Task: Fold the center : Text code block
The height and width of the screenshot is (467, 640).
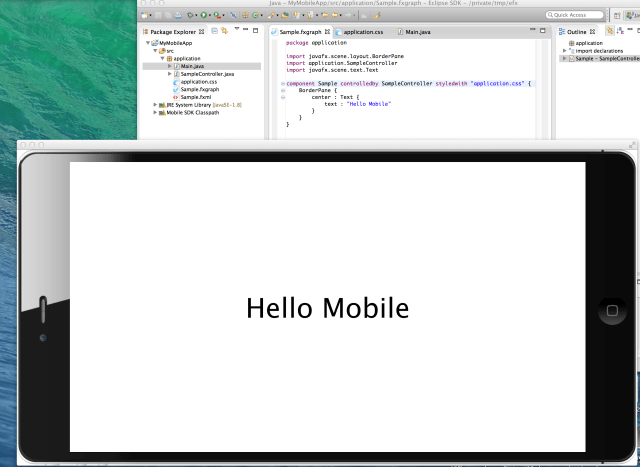Action: coord(282,98)
